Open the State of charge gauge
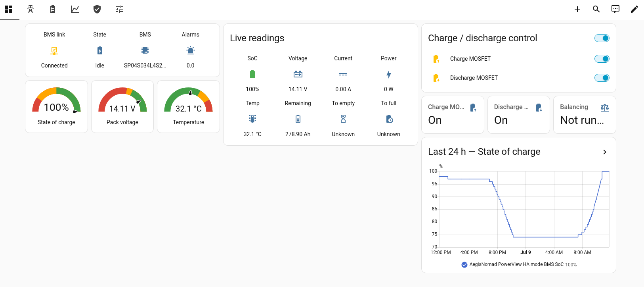 tap(56, 106)
